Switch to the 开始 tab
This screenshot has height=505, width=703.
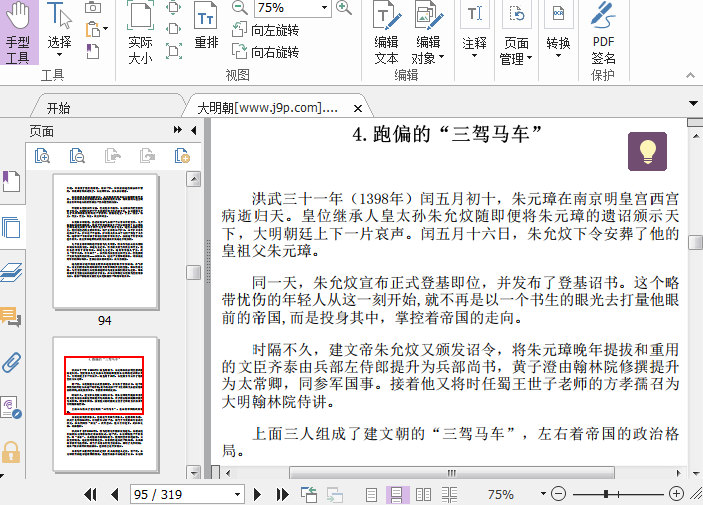(x=58, y=108)
